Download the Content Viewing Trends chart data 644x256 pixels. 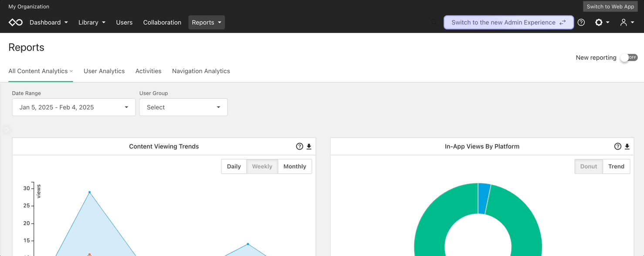click(x=309, y=146)
